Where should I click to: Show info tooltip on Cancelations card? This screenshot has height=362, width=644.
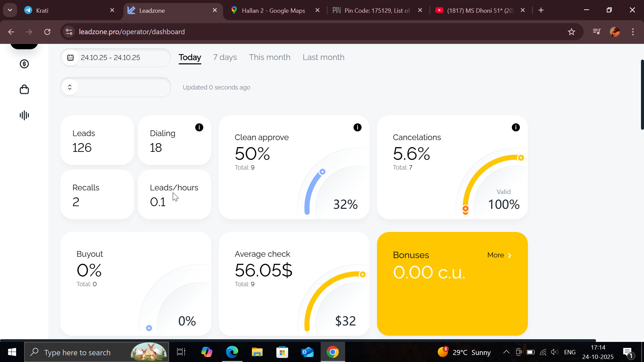(x=516, y=127)
